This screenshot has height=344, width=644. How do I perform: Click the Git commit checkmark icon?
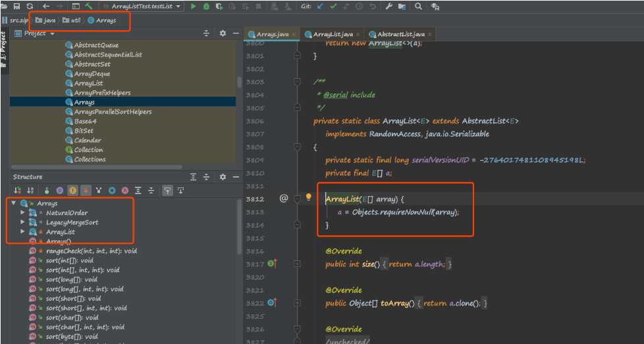tap(333, 6)
